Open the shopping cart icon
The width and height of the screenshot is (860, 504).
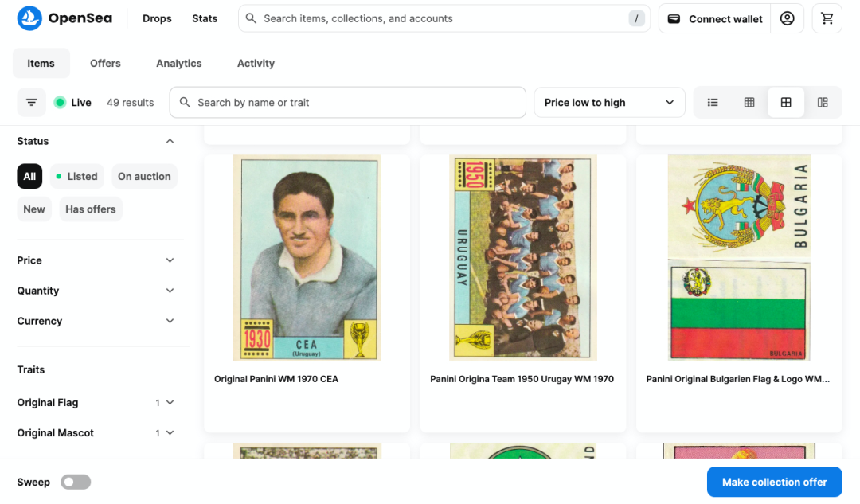coord(827,18)
